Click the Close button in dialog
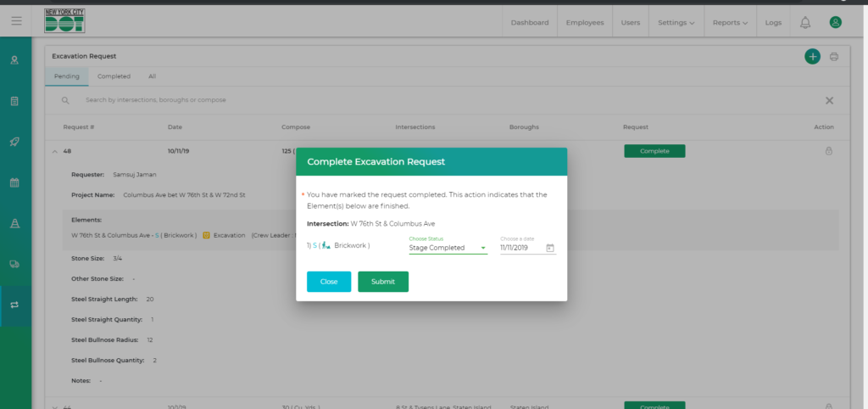This screenshot has height=409, width=868. [328, 282]
